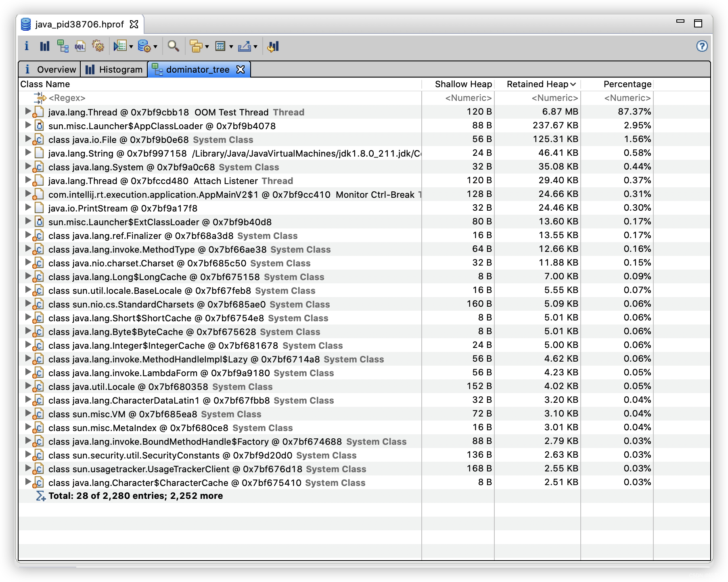Sort by the Shallow Heap column header
Viewport: 728px width, 582px height.
pyautogui.click(x=458, y=84)
